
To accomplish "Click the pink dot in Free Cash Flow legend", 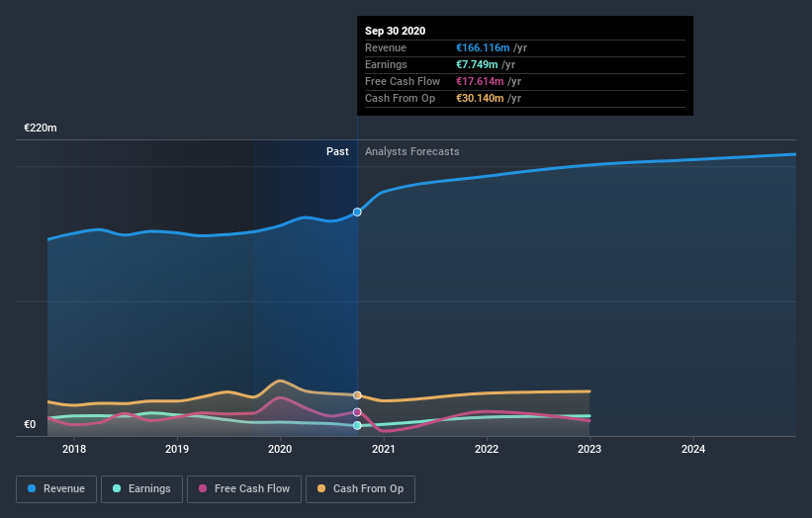I will click(203, 488).
